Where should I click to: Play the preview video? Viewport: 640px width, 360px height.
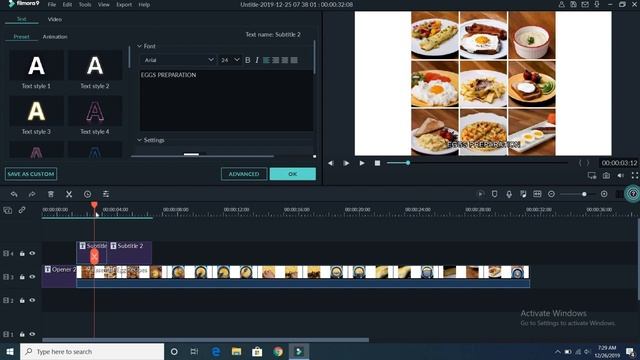coord(362,163)
